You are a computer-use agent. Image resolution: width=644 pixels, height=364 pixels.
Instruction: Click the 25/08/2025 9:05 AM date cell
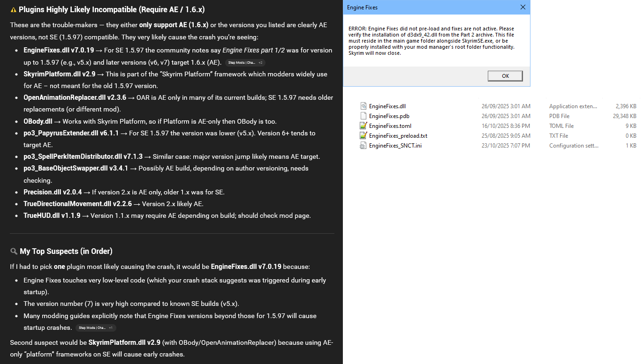(x=506, y=136)
